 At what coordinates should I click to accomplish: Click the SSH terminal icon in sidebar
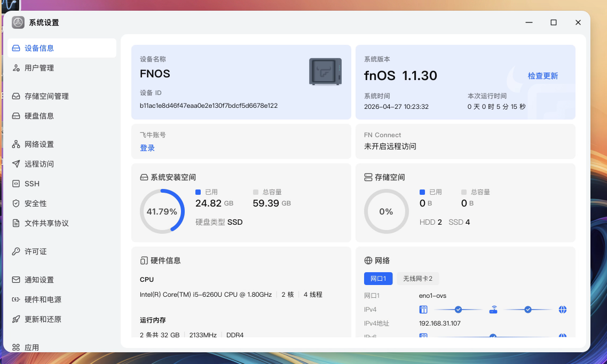[x=16, y=184]
